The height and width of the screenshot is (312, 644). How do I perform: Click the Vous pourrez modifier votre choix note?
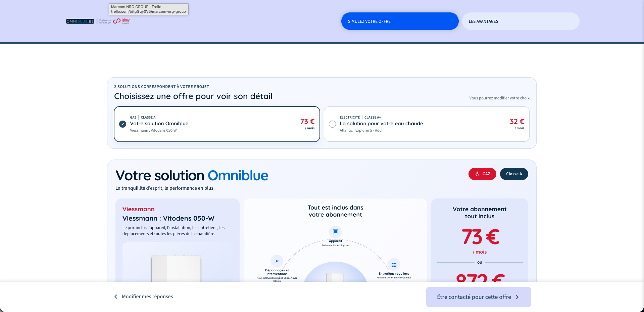click(x=499, y=98)
